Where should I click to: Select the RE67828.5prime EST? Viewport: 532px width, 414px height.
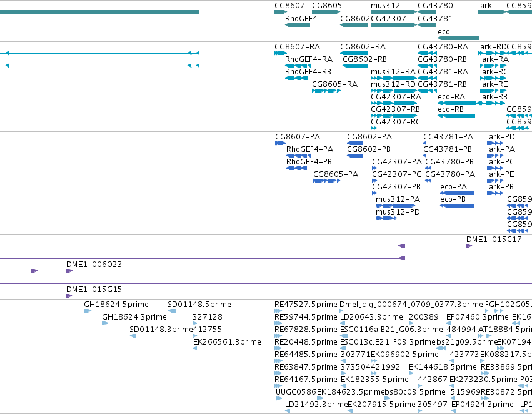coord(278,336)
